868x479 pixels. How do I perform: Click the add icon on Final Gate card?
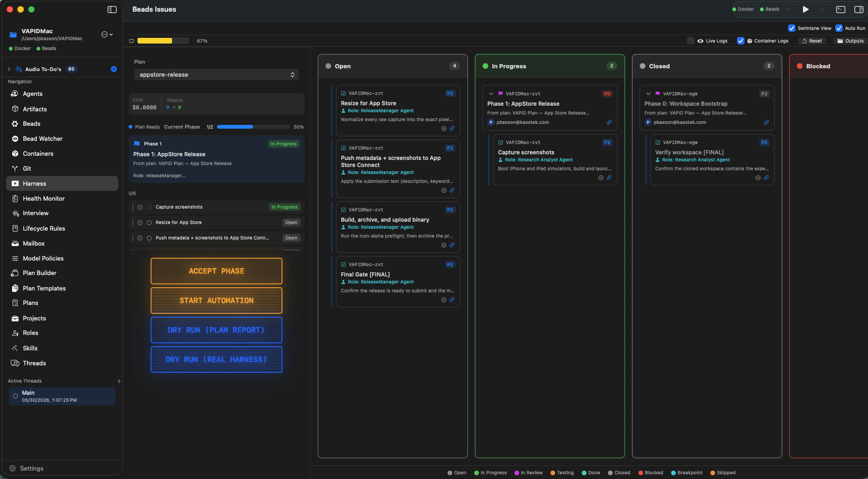pos(444,300)
